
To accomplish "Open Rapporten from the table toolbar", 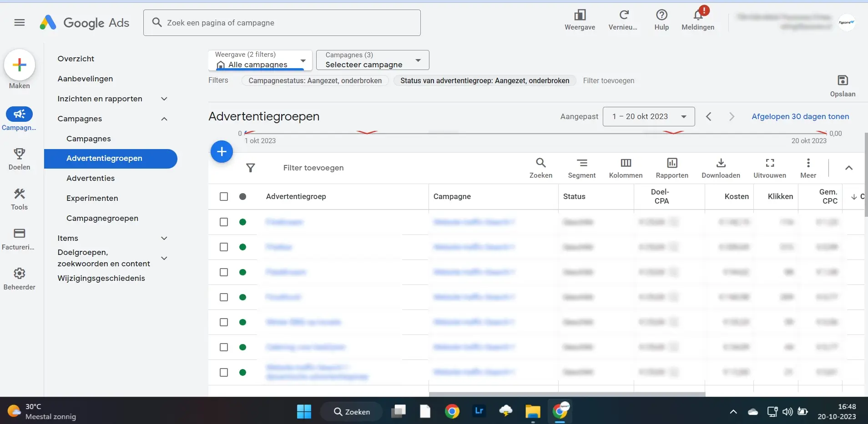I will click(x=672, y=164).
